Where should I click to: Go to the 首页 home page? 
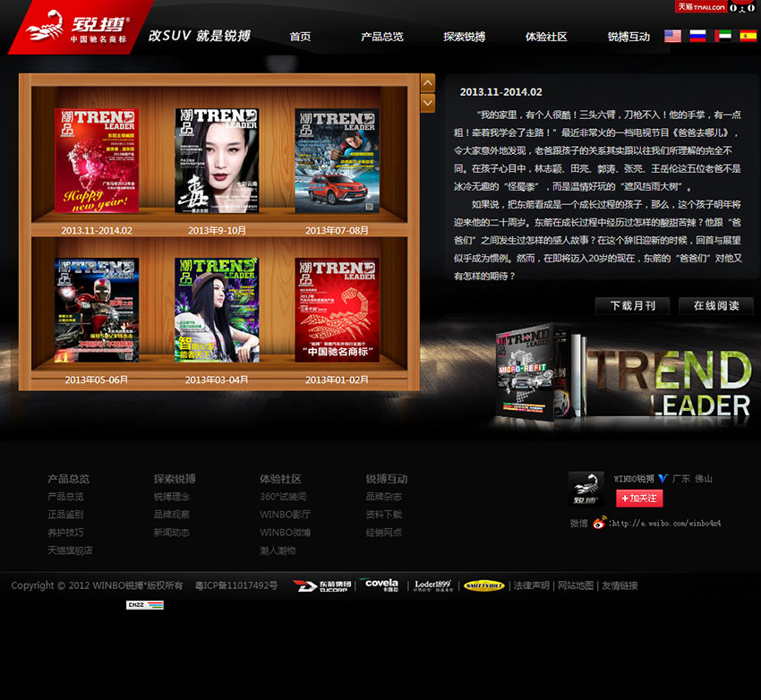click(x=300, y=37)
